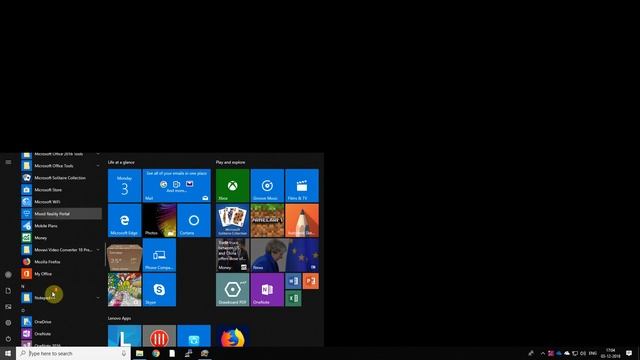Expand the Notepad++ folder chevron
640x360 pixels.
point(98,298)
